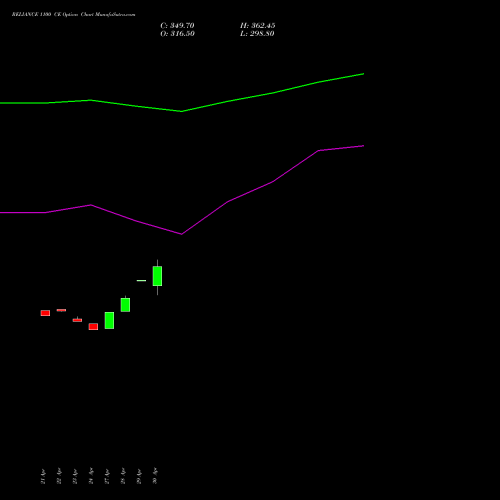The height and width of the screenshot is (500, 500).
Task: Click the green candle for 27 Apr
Action: coord(109,320)
